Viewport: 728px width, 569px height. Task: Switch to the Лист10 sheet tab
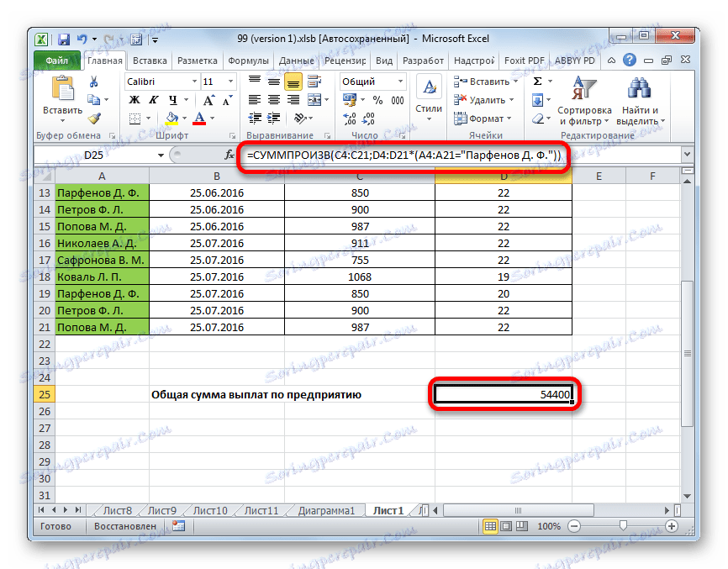[x=209, y=510]
